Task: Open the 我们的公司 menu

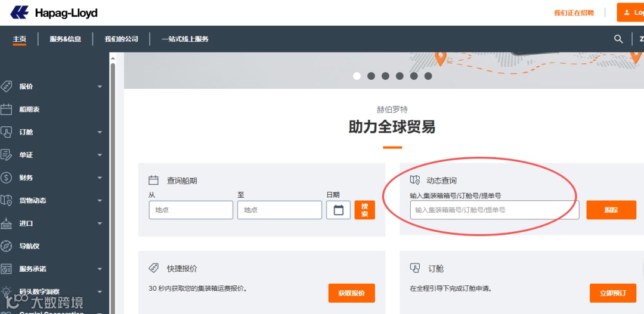Action: [121, 39]
